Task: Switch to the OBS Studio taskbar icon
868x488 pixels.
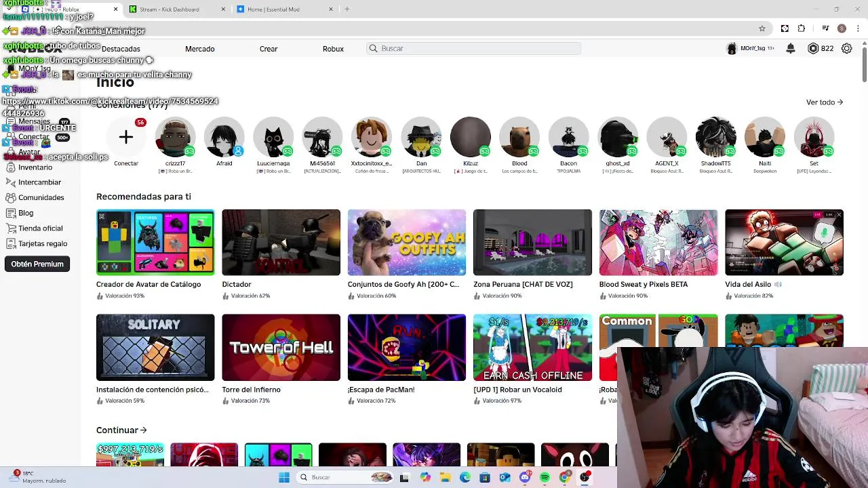Action: click(585, 477)
